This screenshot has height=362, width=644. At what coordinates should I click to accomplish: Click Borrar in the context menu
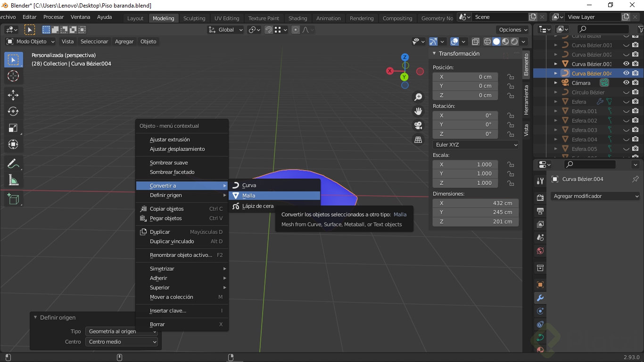pyautogui.click(x=157, y=324)
